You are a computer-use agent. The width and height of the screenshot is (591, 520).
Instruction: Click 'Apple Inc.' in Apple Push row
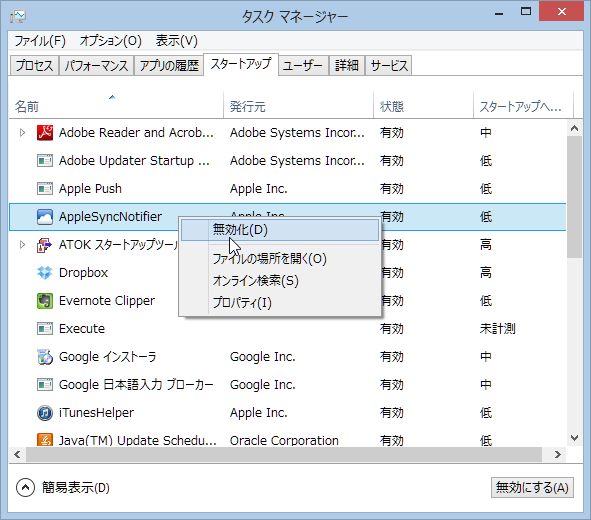click(x=259, y=188)
